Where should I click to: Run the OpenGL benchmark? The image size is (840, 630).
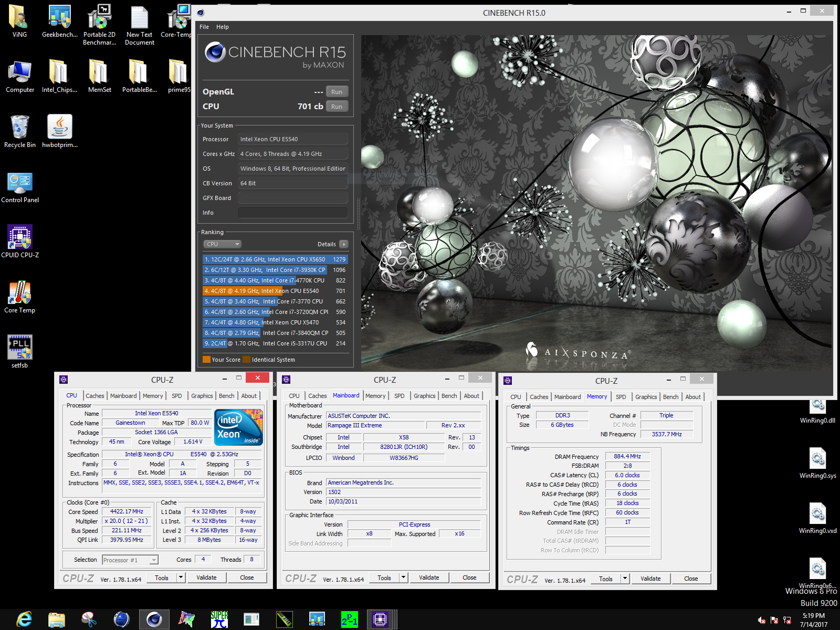[x=337, y=92]
